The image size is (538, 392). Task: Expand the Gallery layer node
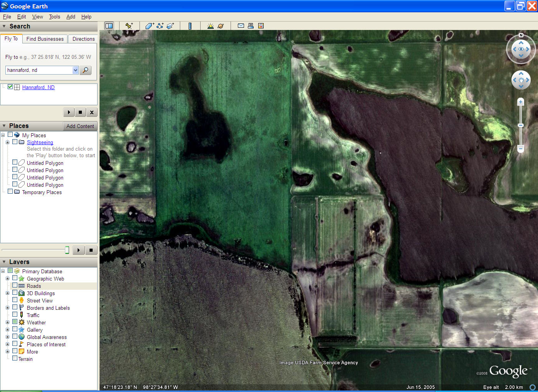(7, 329)
